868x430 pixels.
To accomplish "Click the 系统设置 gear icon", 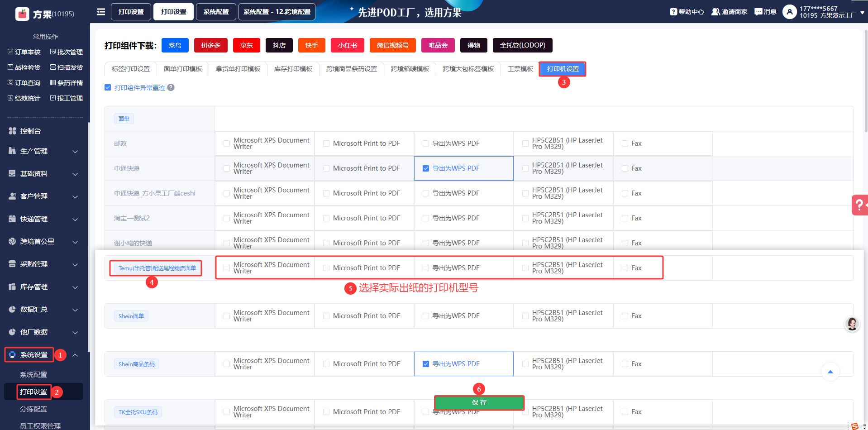I will [12, 354].
